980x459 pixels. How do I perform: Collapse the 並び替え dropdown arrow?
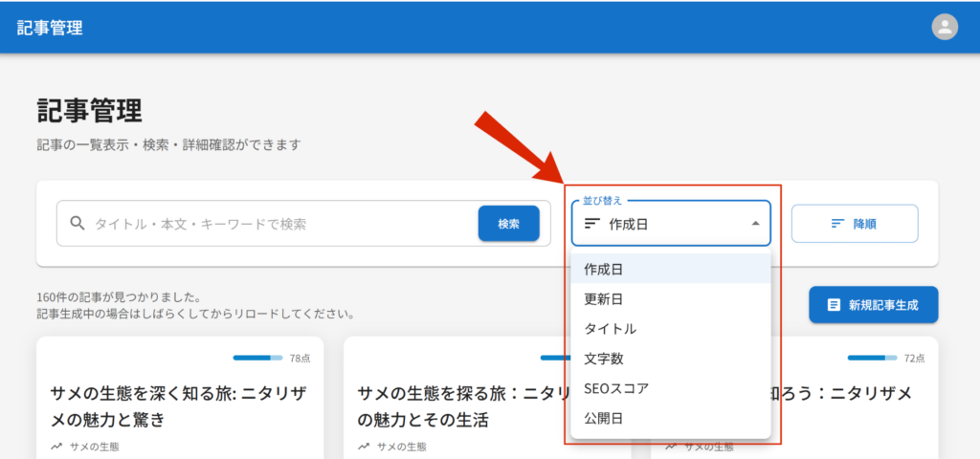point(755,224)
